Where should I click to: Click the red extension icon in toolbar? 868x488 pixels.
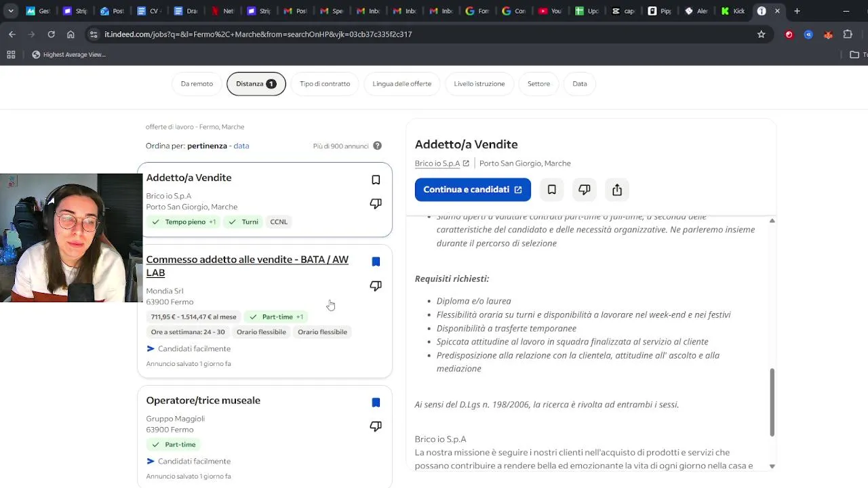789,34
